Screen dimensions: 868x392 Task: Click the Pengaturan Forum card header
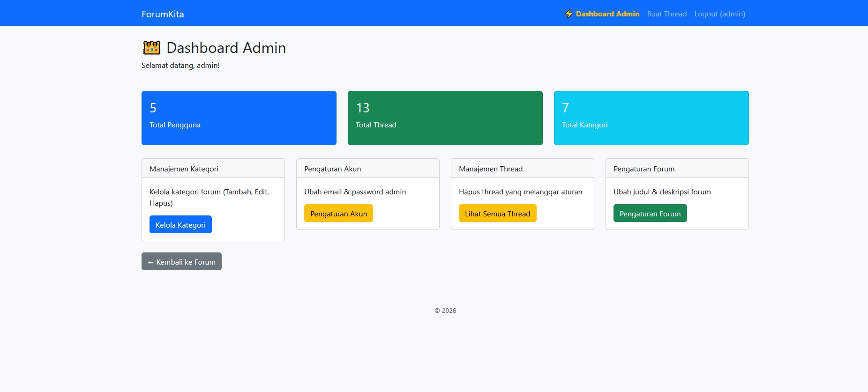tap(677, 169)
